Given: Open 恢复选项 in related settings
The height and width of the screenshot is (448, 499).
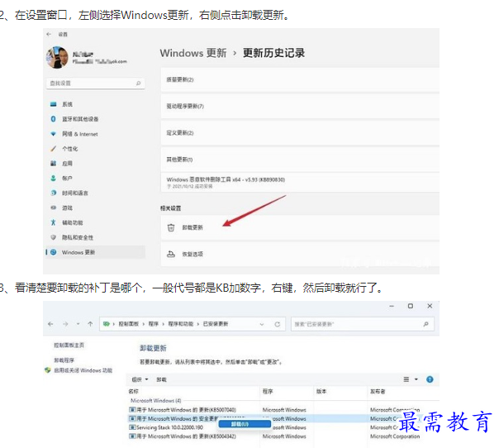Looking at the screenshot, I should 300,254.
